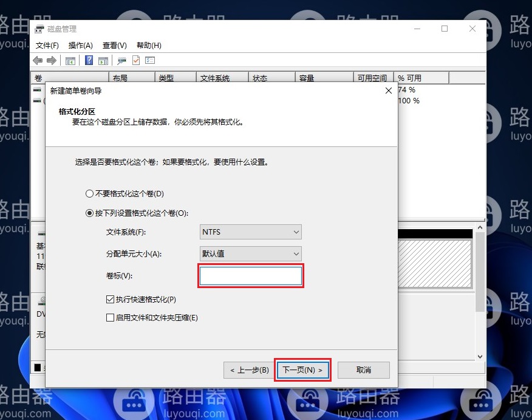This screenshot has width=532, height=420.
Task: Sort by the 类型 column header
Action: (176, 78)
